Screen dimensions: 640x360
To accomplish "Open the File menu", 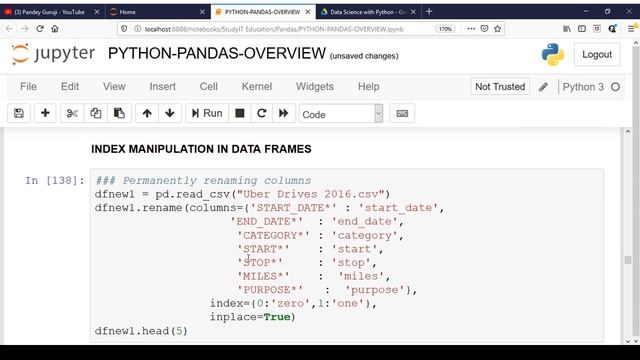I will [28, 87].
